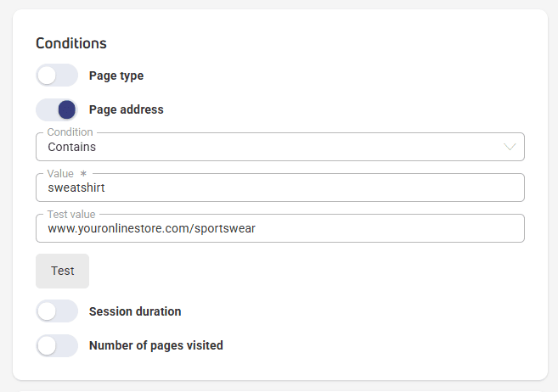558x392 pixels.
Task: Click the Number of pages visited label
Action: (x=156, y=345)
